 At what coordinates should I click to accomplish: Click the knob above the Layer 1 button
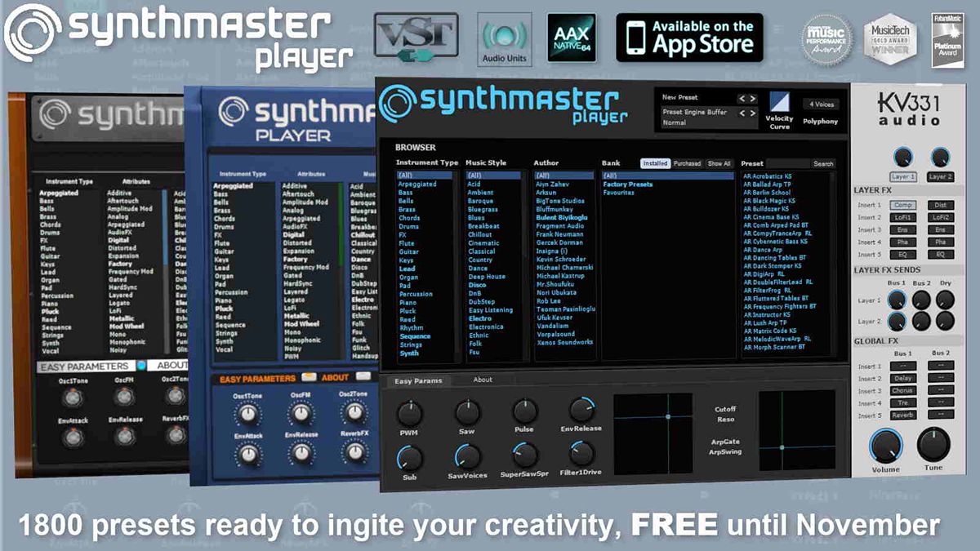pos(902,157)
